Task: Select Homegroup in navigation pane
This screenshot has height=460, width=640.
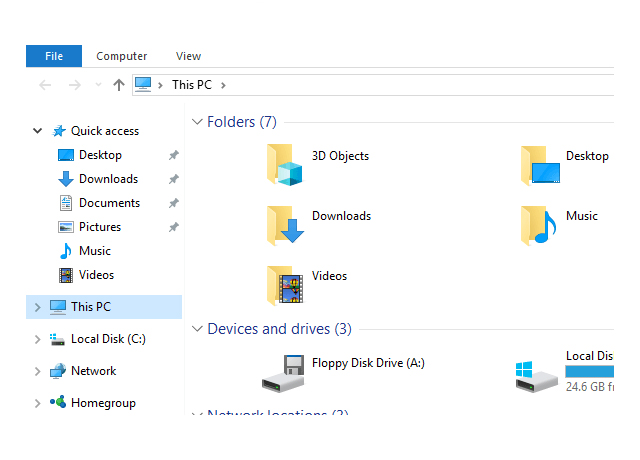Action: 103,403
